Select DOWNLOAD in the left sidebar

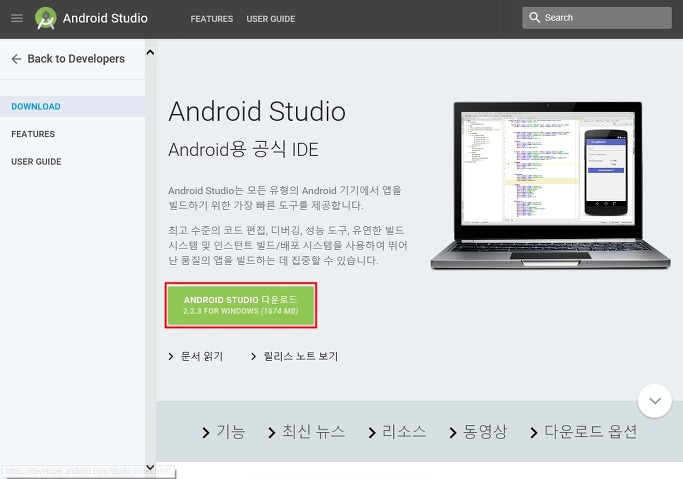(x=72, y=107)
